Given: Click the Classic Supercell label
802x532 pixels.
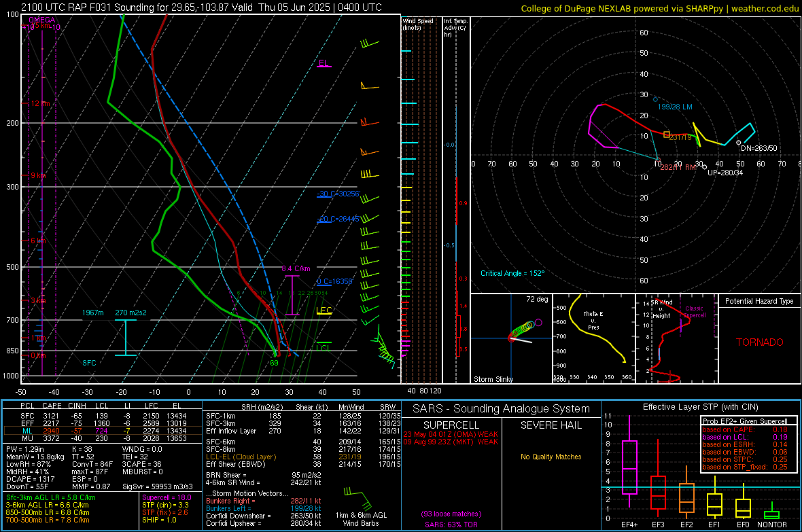Looking at the screenshot, I should [x=694, y=312].
